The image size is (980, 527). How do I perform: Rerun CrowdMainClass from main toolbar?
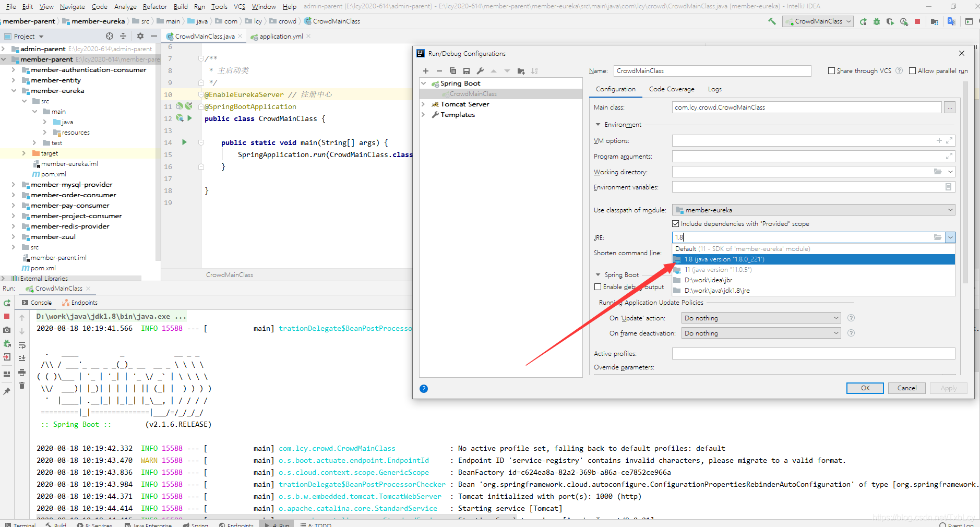[863, 21]
